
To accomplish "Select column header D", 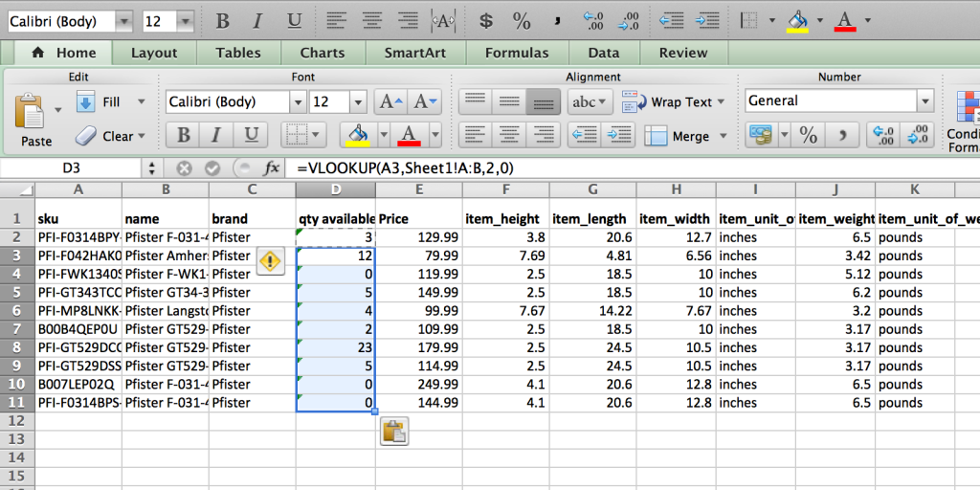I will (336, 190).
